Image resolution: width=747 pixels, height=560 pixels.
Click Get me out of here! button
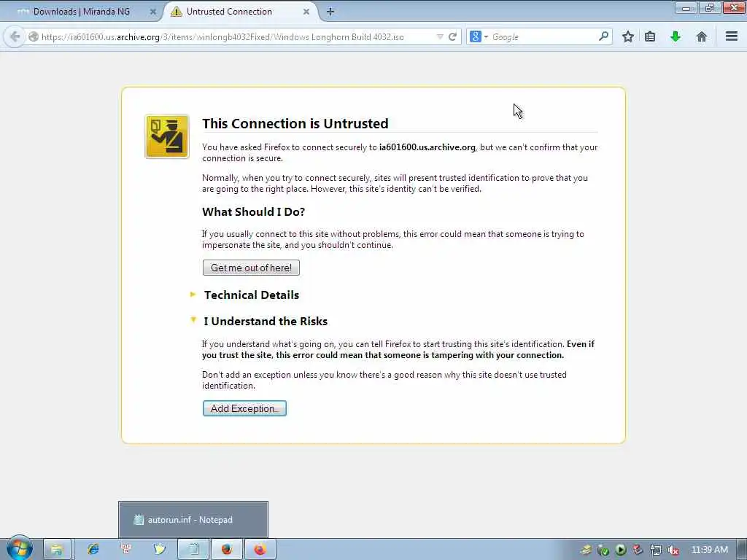click(251, 268)
